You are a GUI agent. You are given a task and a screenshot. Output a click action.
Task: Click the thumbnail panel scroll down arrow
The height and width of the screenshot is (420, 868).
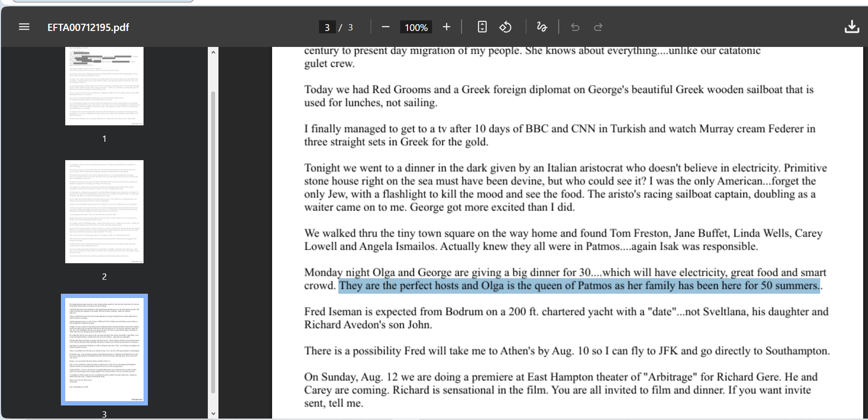(x=213, y=414)
